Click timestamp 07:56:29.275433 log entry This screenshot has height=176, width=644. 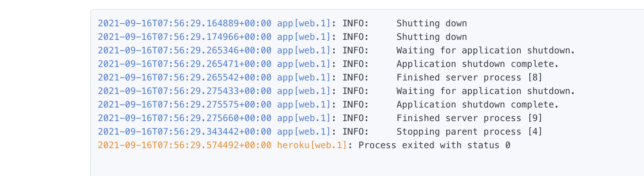tap(185, 91)
